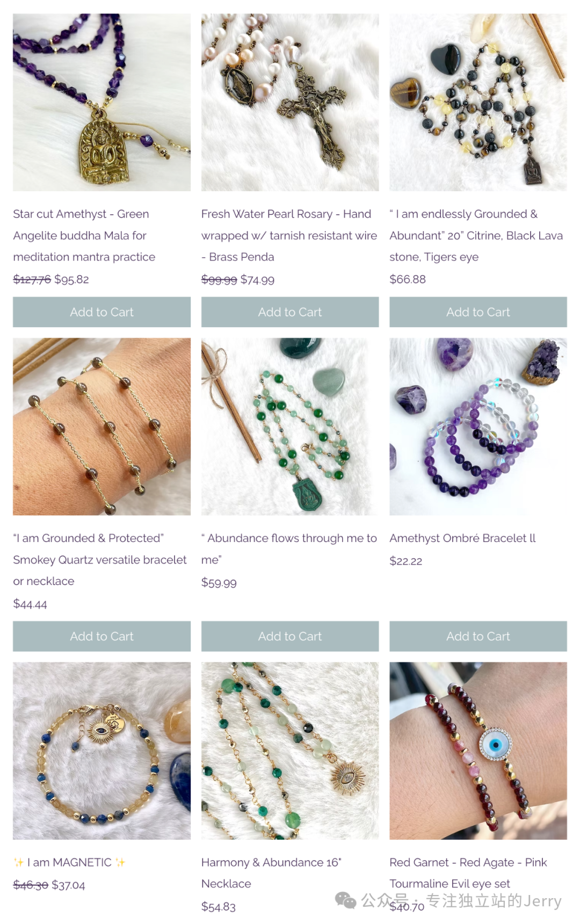View the Red Garnet Evil eye set photo
Viewport: 580px width, 924px height.
tap(478, 750)
